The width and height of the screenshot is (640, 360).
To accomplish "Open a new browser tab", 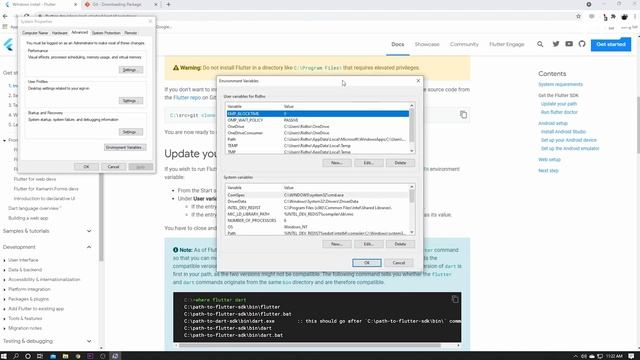I will coord(168,4).
